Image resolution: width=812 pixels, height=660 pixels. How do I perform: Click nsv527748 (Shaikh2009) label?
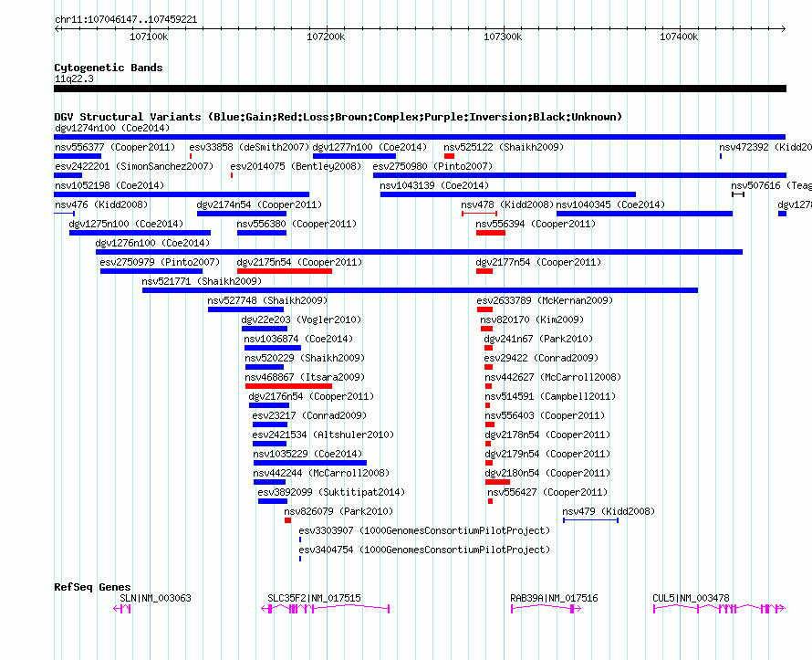pyautogui.click(x=267, y=300)
